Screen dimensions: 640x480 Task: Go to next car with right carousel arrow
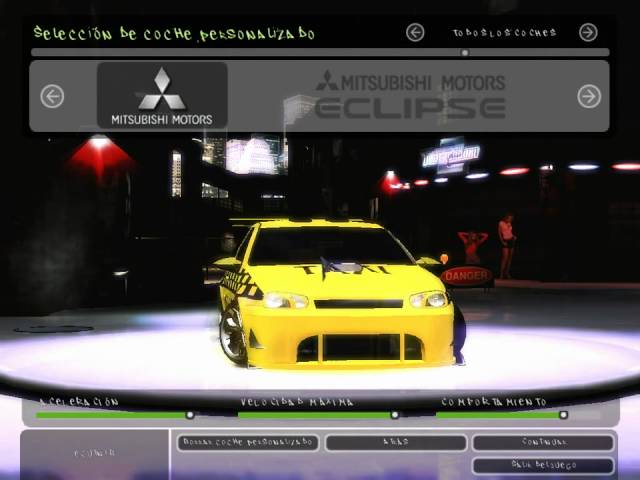[589, 96]
